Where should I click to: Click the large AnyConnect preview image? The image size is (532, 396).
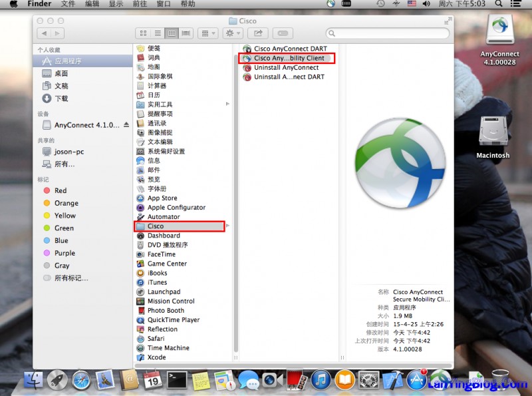[400, 163]
